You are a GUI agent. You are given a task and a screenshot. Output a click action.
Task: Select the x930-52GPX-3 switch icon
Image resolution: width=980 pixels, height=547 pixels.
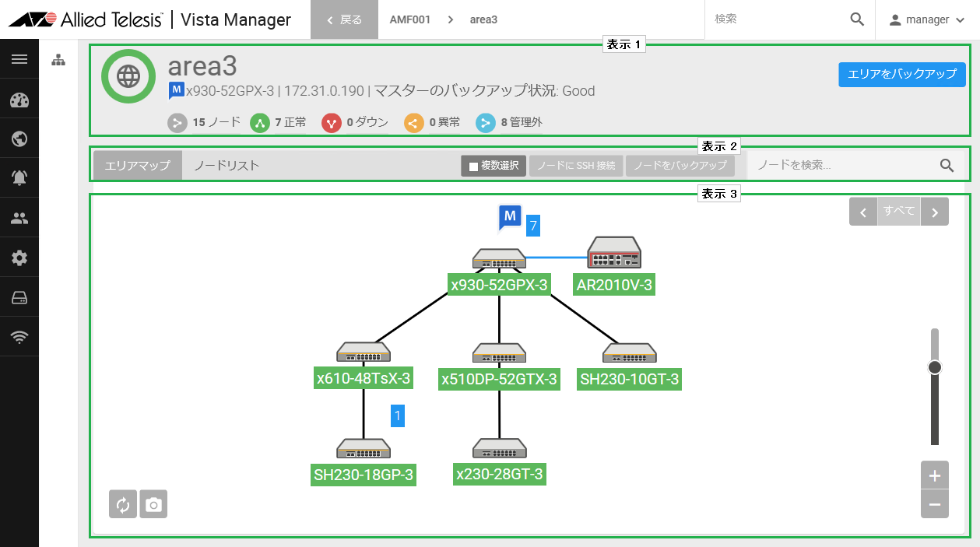pos(499,258)
